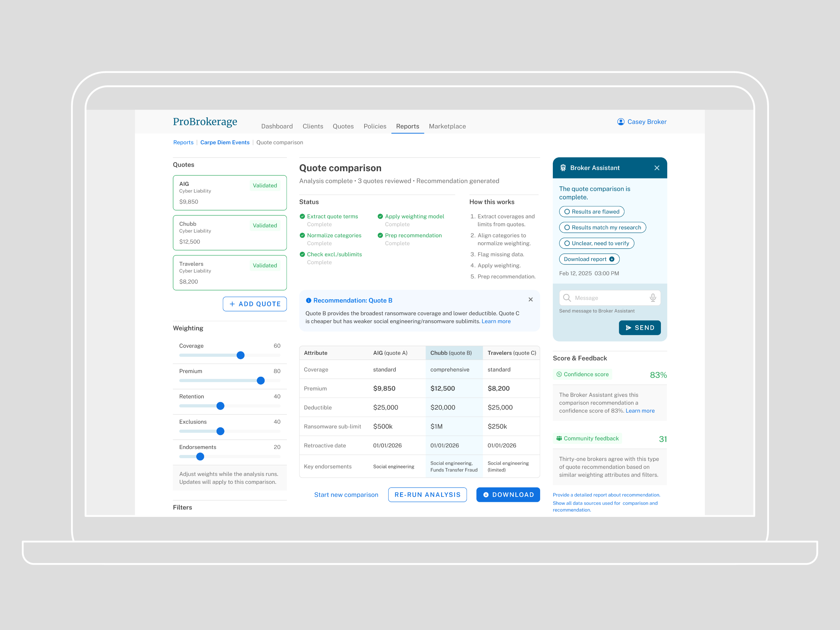This screenshot has height=630, width=840.
Task: Switch to the Marketplace tab
Action: (447, 126)
